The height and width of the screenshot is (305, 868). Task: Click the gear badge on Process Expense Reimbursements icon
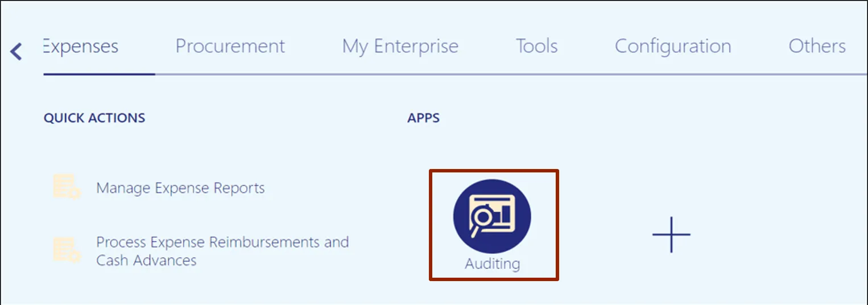point(75,257)
